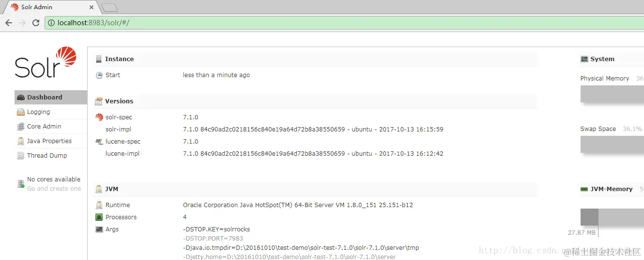Click the Core Admin icon in the sidebar
644x260 pixels.
tap(21, 127)
